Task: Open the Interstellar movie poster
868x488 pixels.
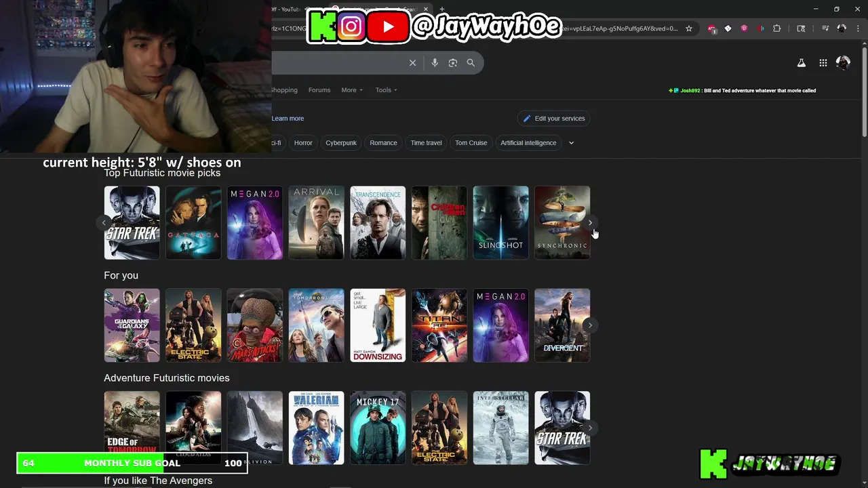Action: point(500,428)
